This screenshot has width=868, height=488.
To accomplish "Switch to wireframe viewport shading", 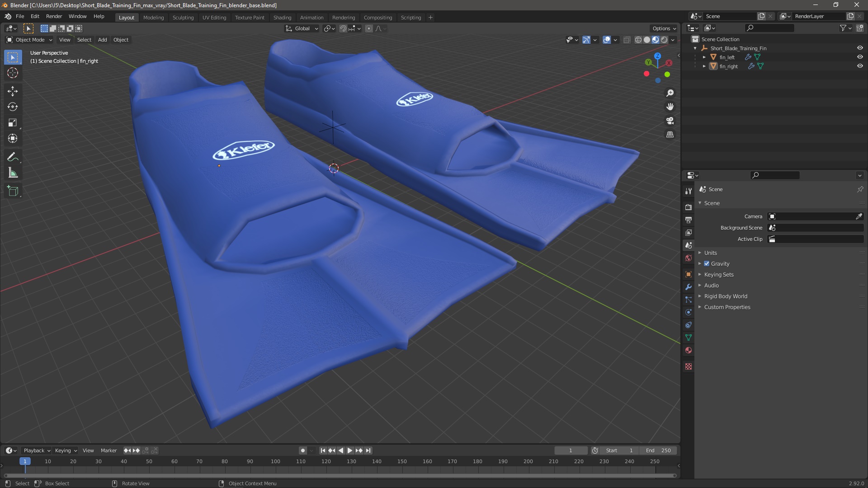I will tap(638, 40).
